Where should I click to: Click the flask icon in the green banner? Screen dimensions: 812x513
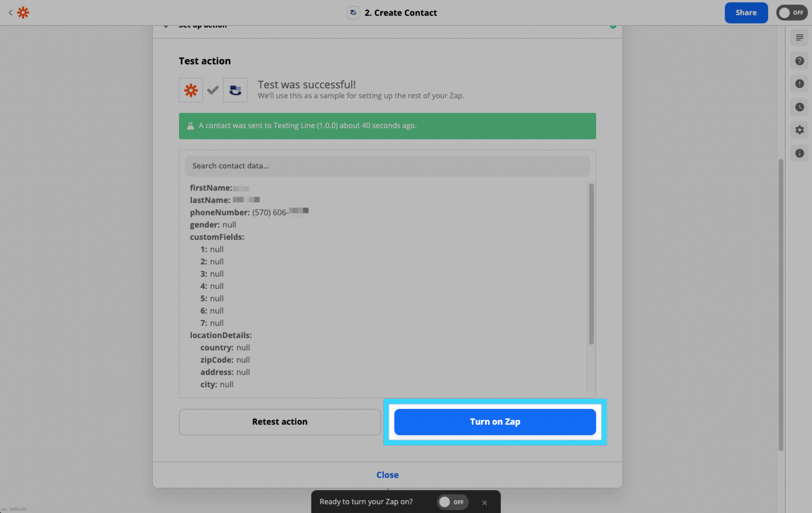[x=190, y=126]
